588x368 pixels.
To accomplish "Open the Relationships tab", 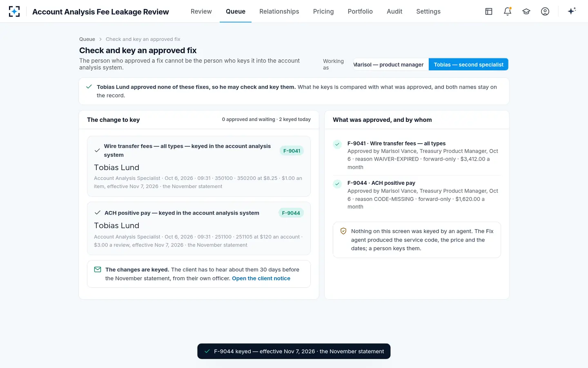I will 279,11.
